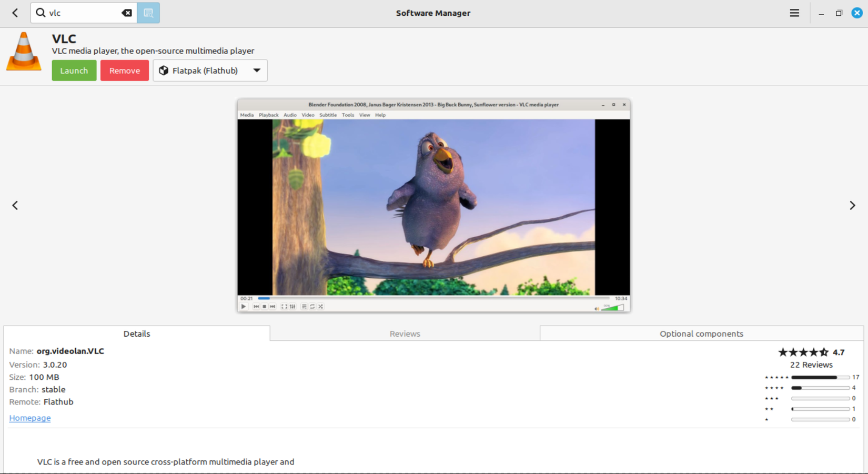
Task: Open the Optional components tab
Action: pos(701,334)
